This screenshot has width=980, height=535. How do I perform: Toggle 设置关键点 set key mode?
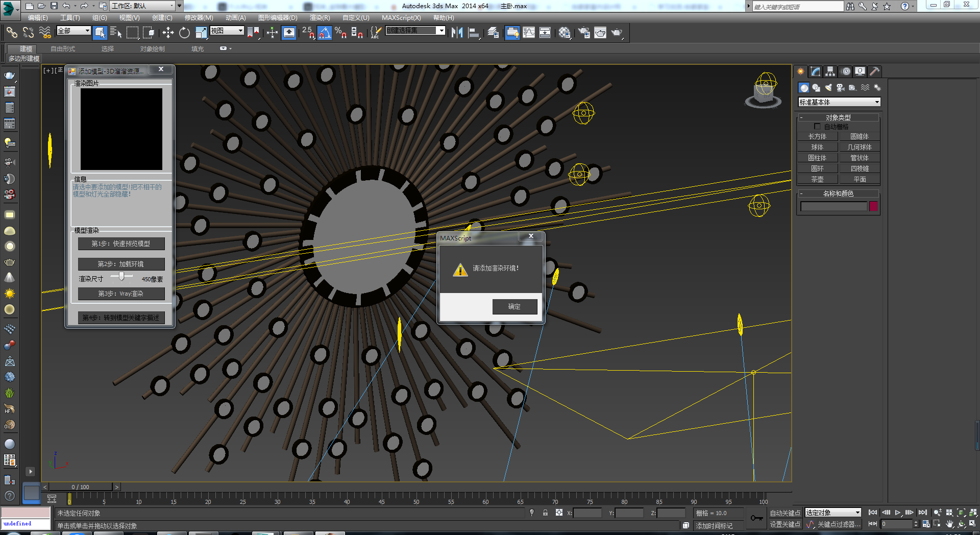coord(785,524)
